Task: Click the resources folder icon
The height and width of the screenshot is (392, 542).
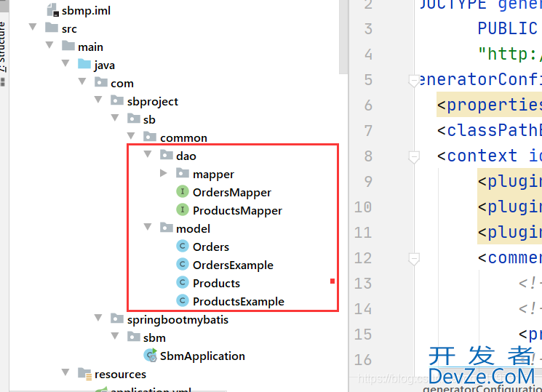Action: pyautogui.click(x=84, y=374)
